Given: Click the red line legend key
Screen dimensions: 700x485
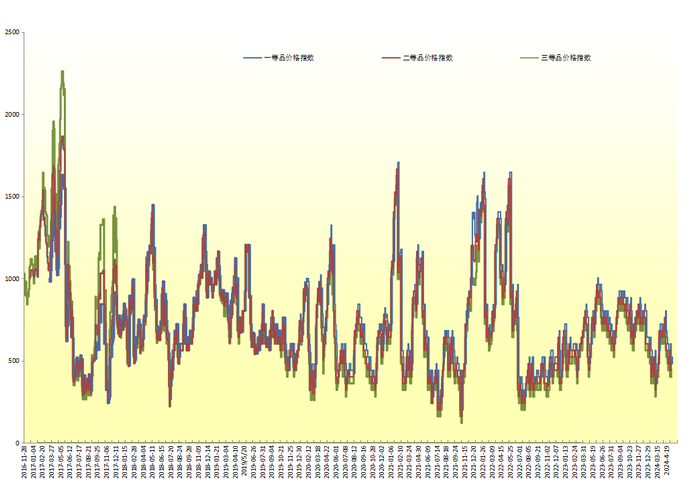Looking at the screenshot, I should 391,58.
